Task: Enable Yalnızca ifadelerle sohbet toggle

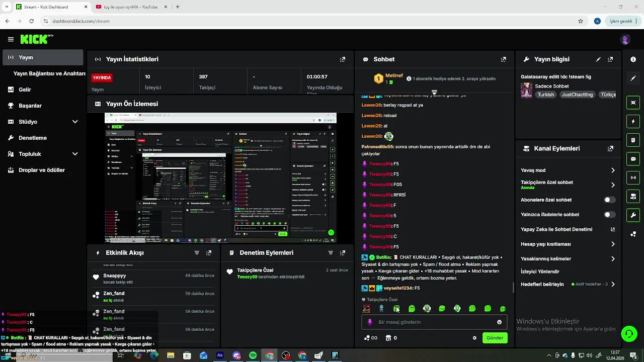Action: click(609, 215)
